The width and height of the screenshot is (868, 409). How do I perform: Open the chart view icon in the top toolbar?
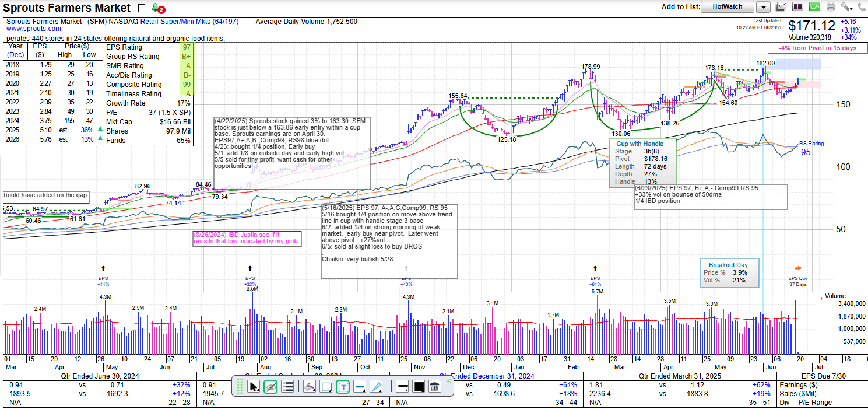click(781, 6)
